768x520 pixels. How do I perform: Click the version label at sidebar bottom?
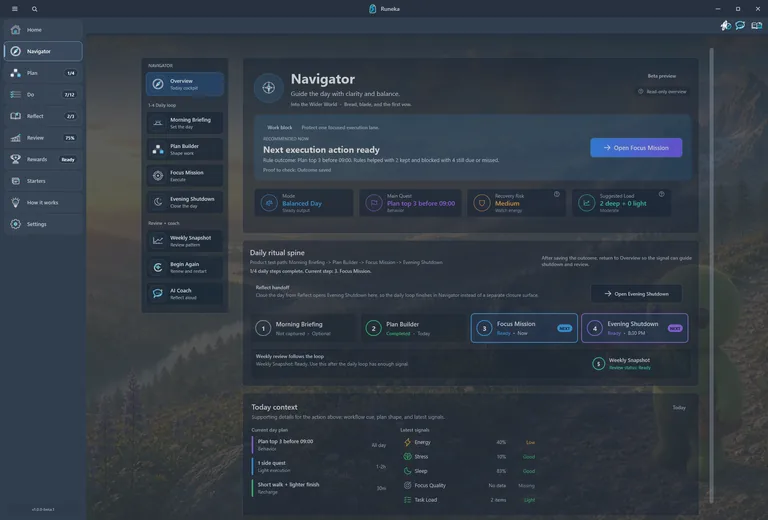[x=43, y=509]
